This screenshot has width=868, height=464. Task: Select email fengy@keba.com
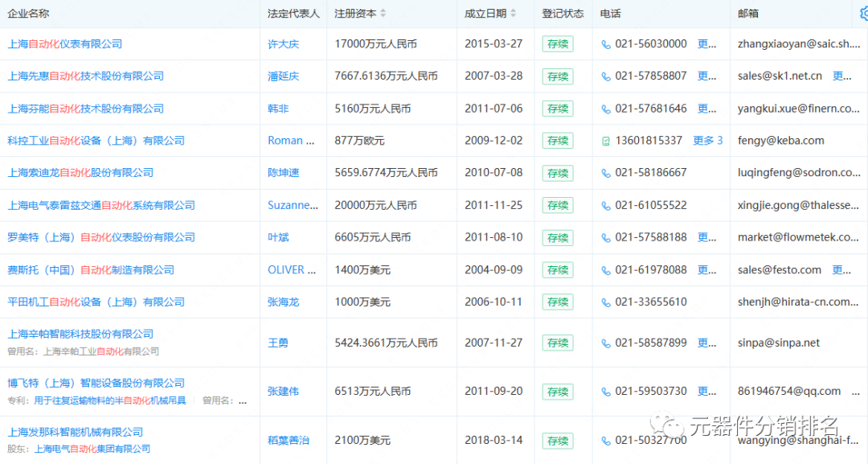coord(781,141)
